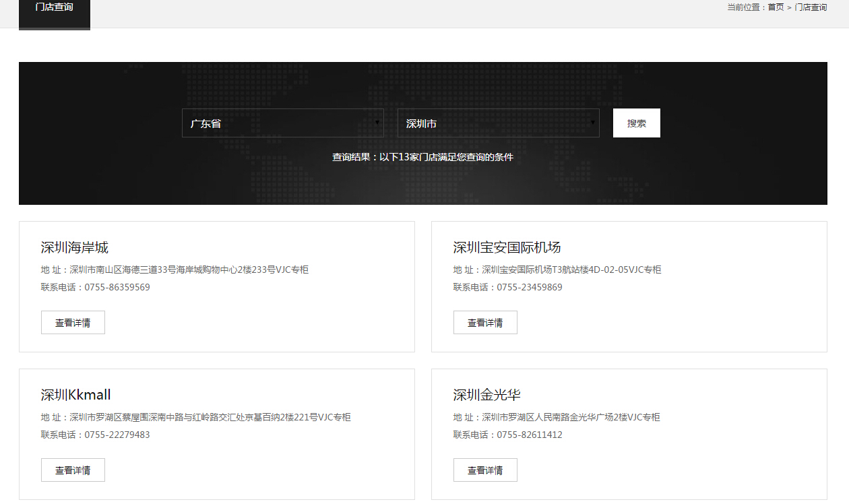Open the 深圳金光华 store title
Screen dimensions: 849x504
coord(486,395)
